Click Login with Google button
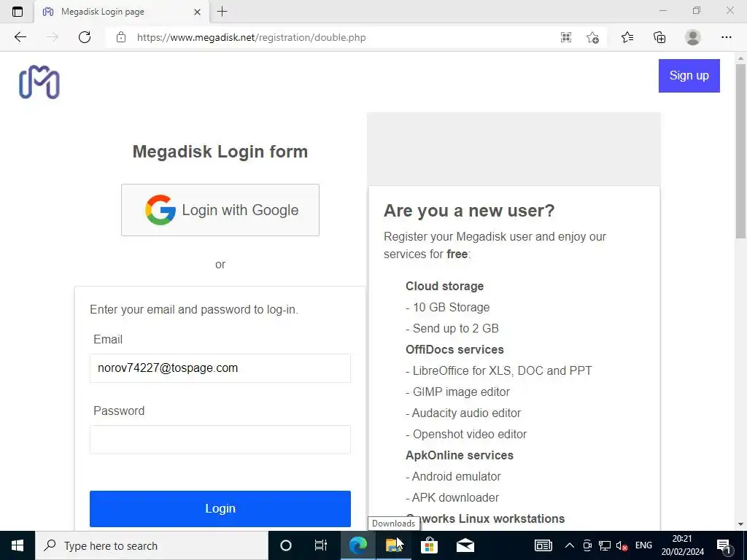 220,210
